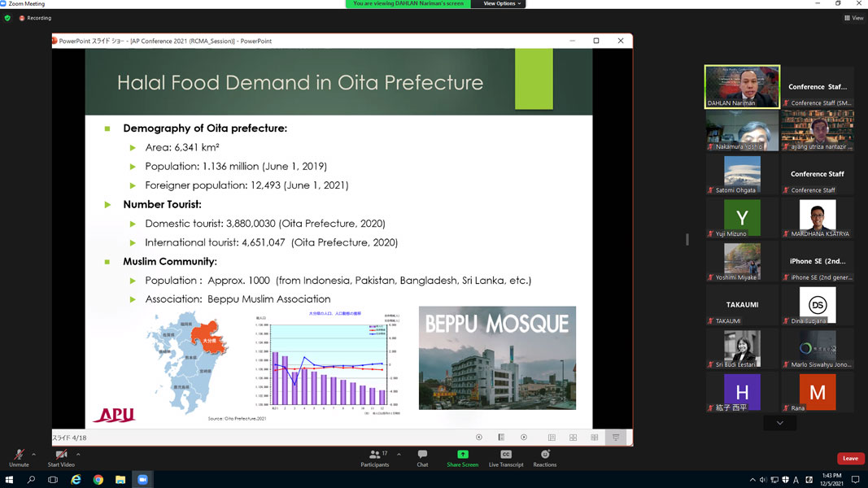Click the green encryption shield icon
Screen dimensions: 868x488
pos(8,18)
